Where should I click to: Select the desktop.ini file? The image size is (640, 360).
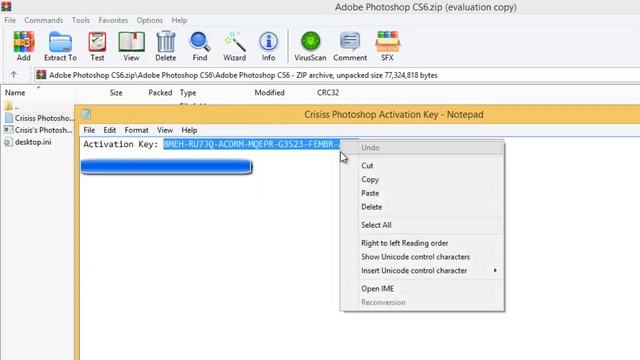coord(28,142)
